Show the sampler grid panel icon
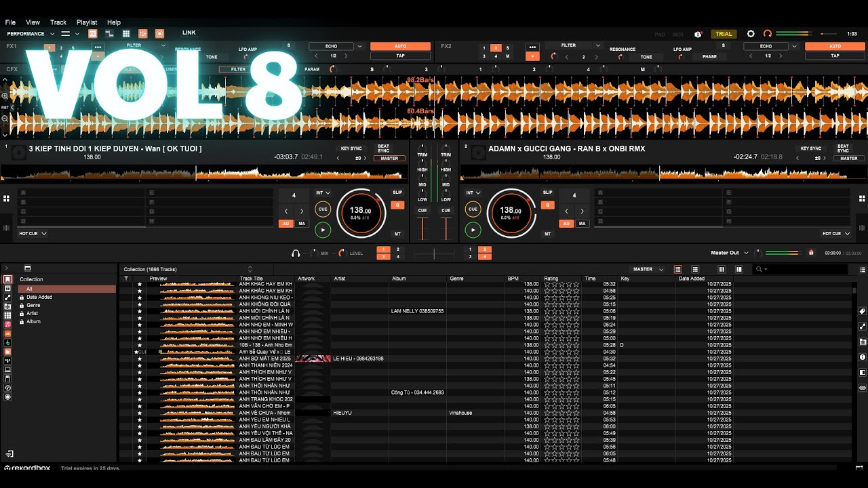868x488 pixels. (x=126, y=33)
